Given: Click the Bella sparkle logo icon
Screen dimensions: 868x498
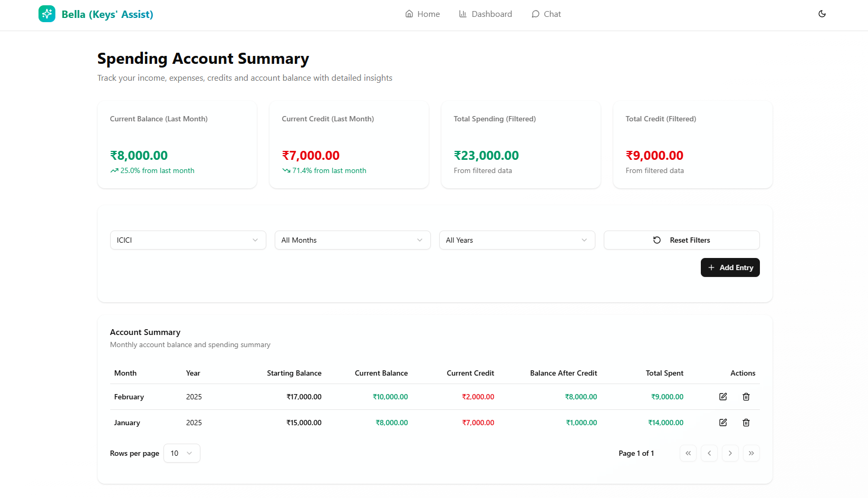Looking at the screenshot, I should click(47, 14).
